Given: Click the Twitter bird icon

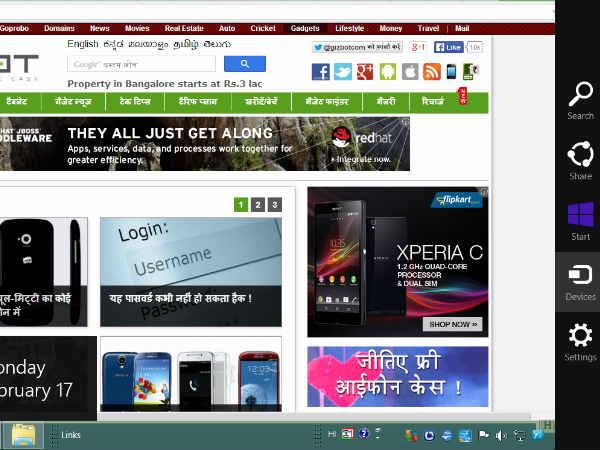Looking at the screenshot, I should (x=343, y=72).
